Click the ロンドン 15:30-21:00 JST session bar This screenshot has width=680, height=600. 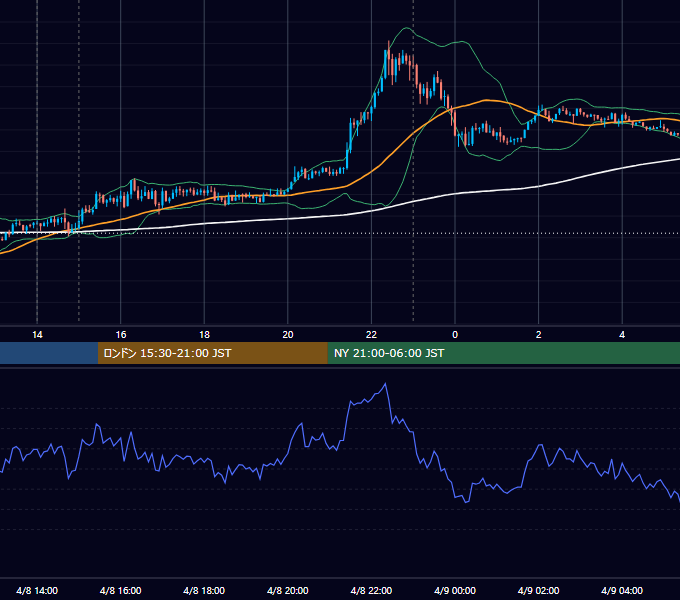[212, 353]
